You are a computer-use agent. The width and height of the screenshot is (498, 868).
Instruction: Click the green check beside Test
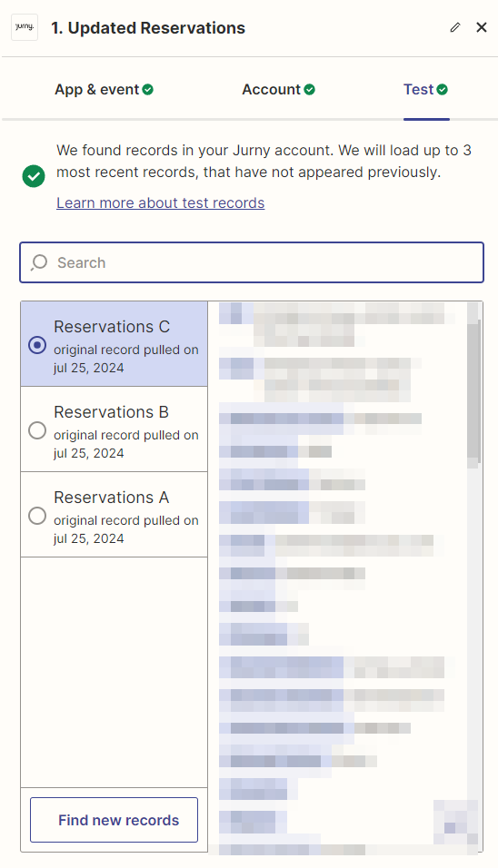442,90
